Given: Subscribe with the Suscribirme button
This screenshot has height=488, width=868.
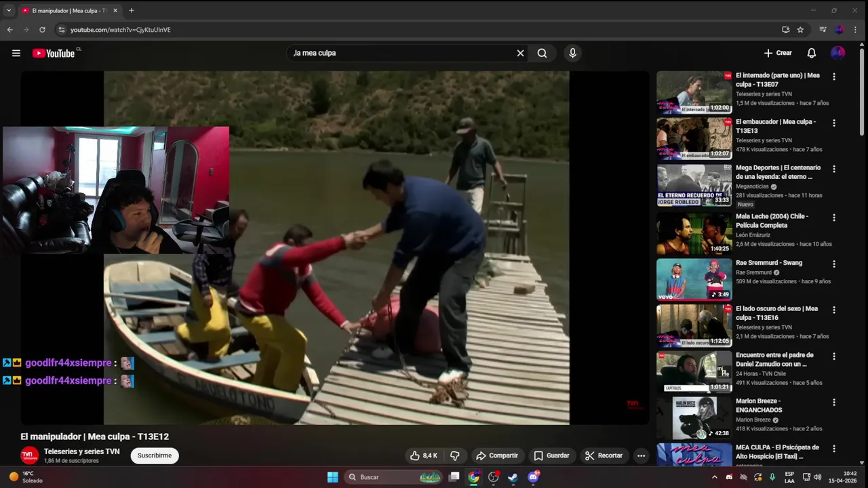Looking at the screenshot, I should pyautogui.click(x=155, y=455).
